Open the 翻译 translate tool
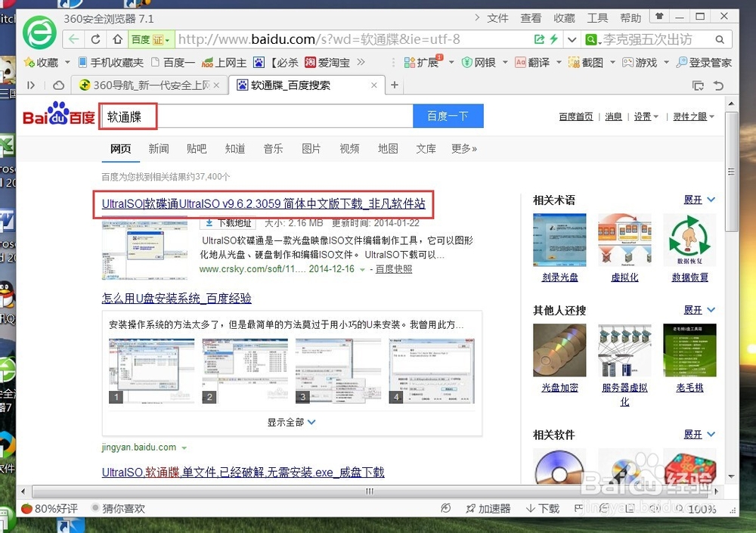756x533 pixels. [x=532, y=62]
